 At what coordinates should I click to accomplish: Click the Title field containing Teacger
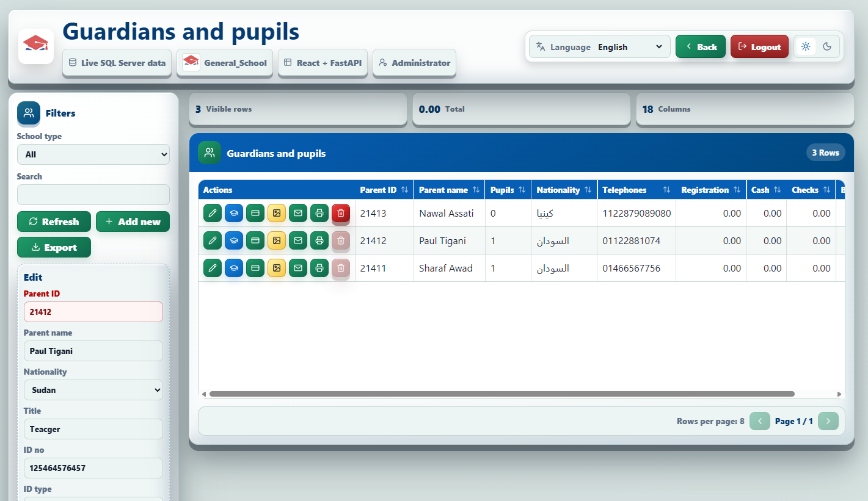93,429
